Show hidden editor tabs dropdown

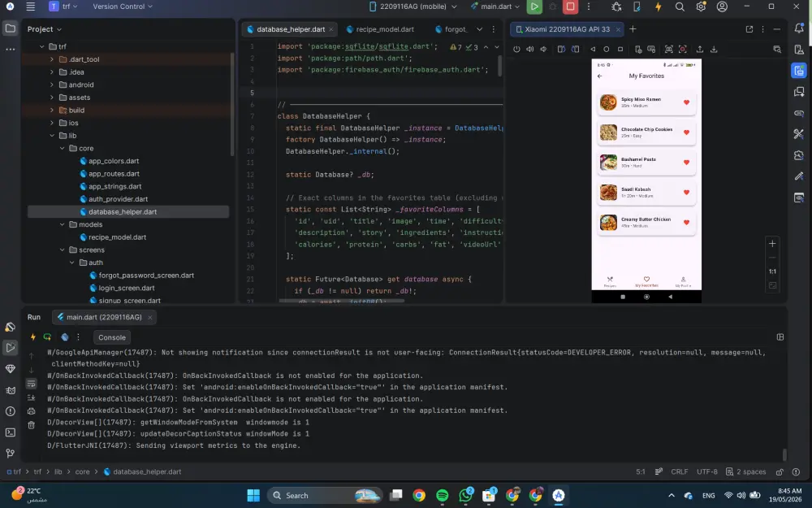point(479,29)
